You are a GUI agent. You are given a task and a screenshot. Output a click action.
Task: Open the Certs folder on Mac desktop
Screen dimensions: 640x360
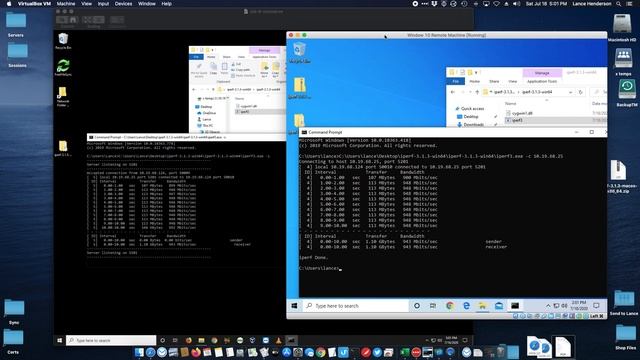(13, 341)
